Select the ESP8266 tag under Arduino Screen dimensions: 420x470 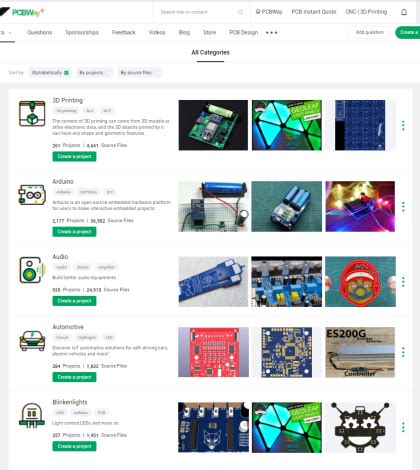pos(88,192)
